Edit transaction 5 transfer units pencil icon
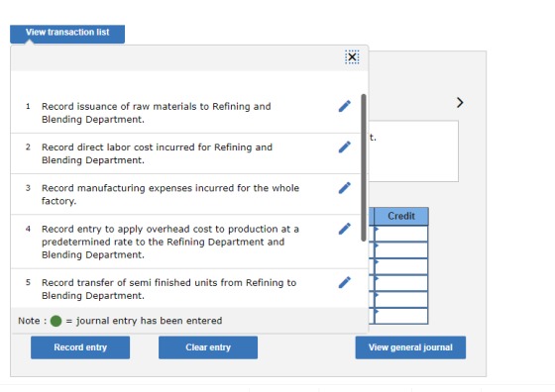Image resolution: width=555 pixels, height=392 pixels. click(345, 282)
